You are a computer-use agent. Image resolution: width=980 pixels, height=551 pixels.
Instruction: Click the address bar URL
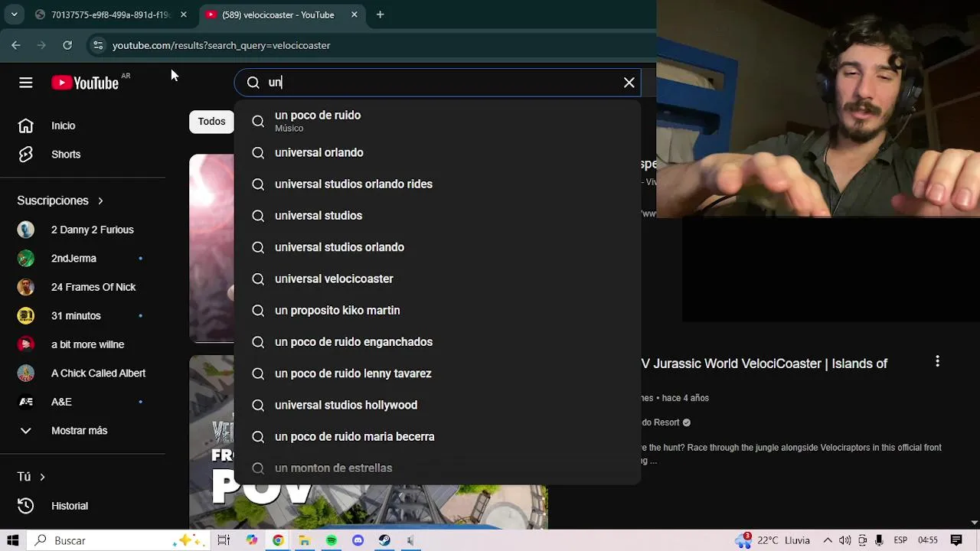(x=221, y=45)
